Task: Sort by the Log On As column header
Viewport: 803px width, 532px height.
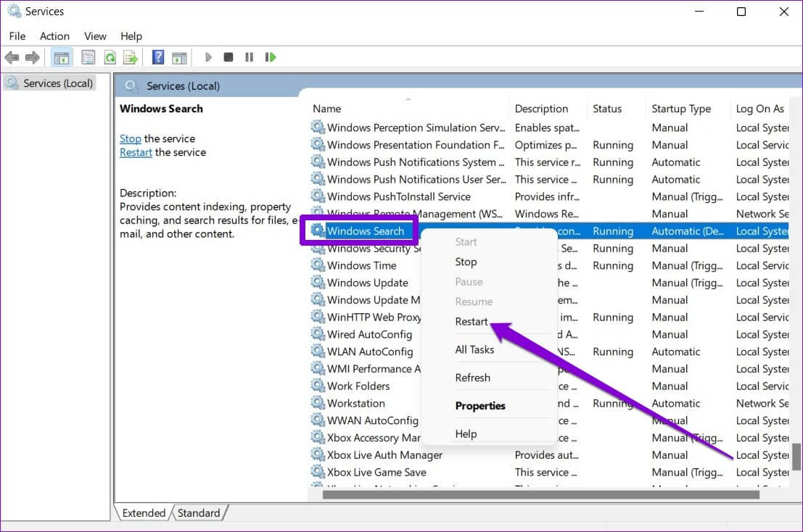Action: pos(760,109)
